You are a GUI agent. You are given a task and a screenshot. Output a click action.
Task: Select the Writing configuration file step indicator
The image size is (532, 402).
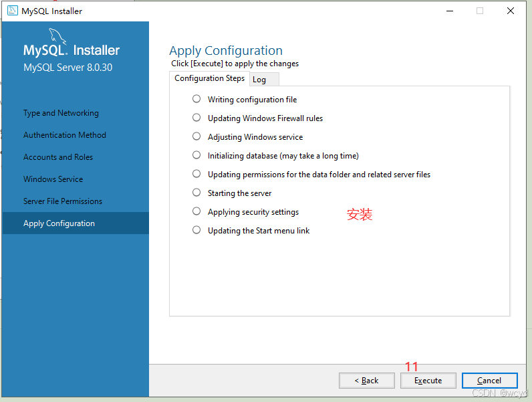tap(196, 99)
